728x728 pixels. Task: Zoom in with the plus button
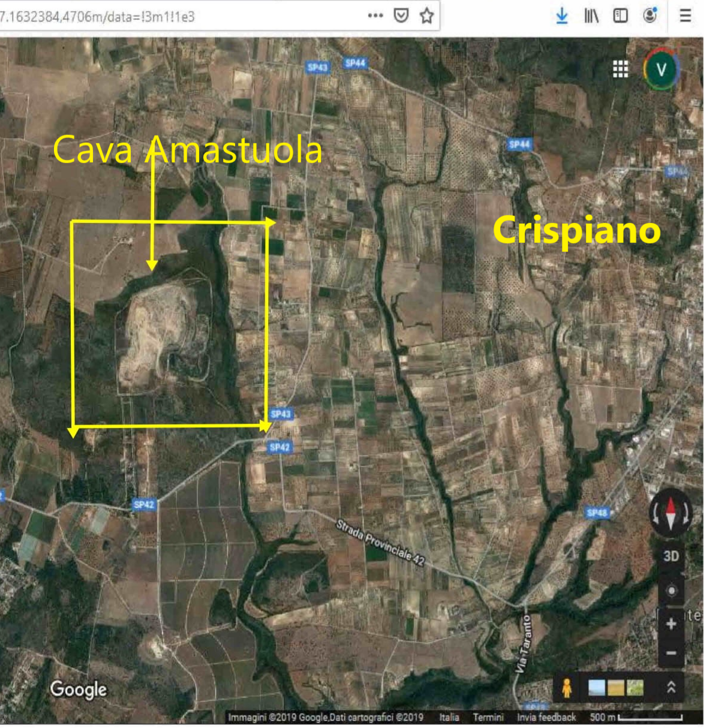671,624
